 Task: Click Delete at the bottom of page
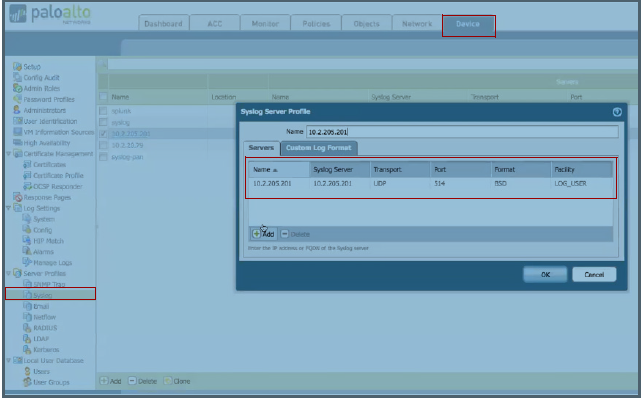[x=142, y=381]
